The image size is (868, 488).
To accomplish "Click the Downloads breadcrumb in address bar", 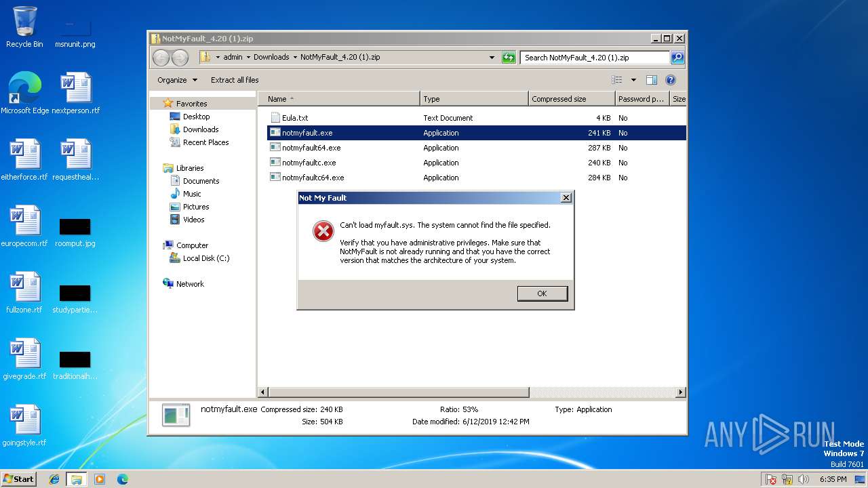I will pyautogui.click(x=271, y=58).
